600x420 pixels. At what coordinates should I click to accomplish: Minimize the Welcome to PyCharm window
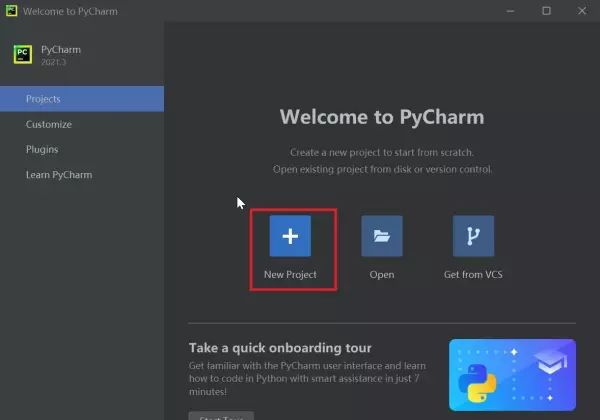[x=510, y=11]
